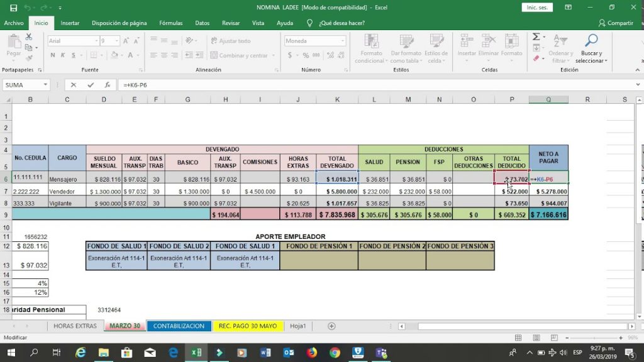The width and height of the screenshot is (644, 362).
Task: Open the Arial font dropdown
Action: pos(96,41)
